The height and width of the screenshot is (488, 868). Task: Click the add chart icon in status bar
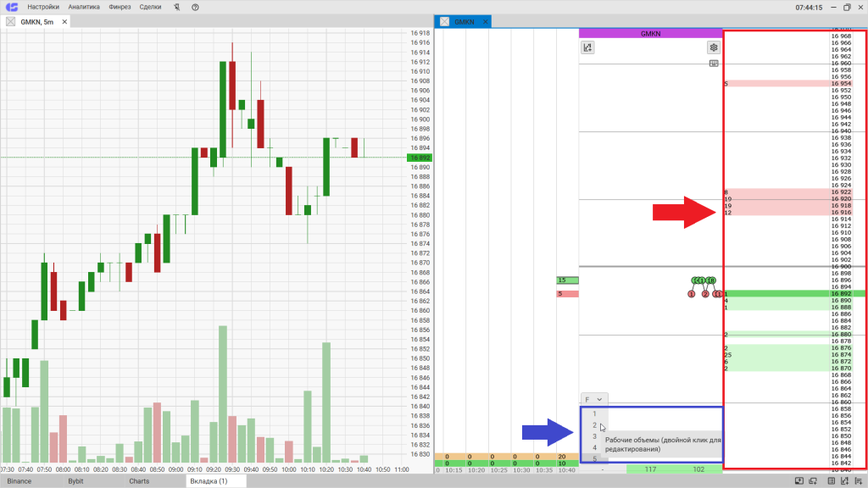click(x=845, y=481)
